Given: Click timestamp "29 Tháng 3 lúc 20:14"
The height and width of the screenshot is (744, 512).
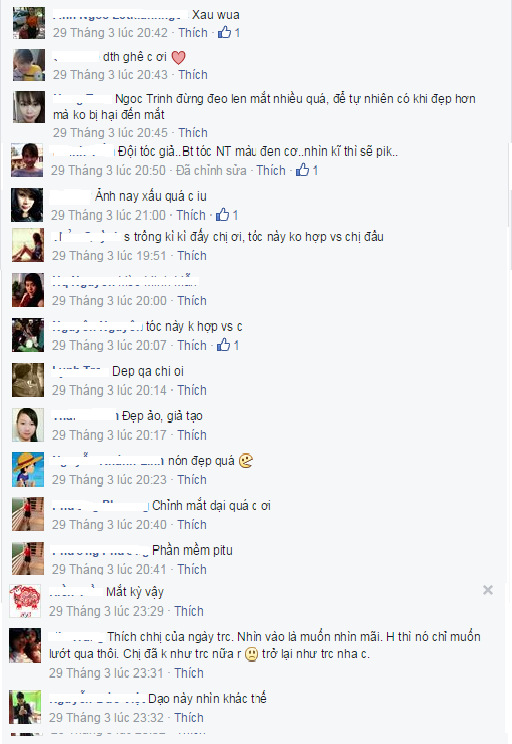Looking at the screenshot, I should pyautogui.click(x=109, y=390).
